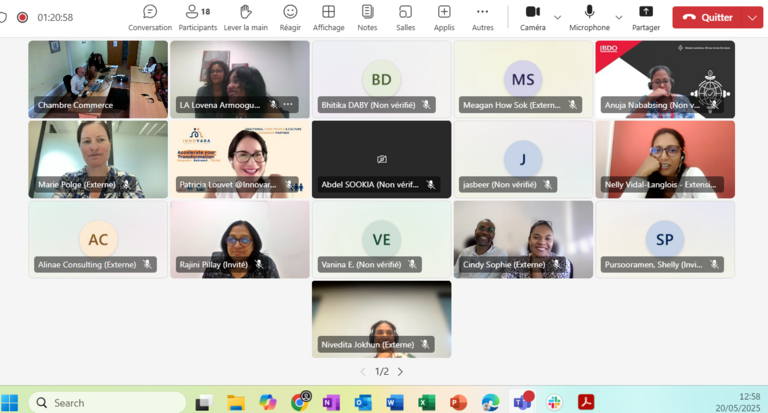The width and height of the screenshot is (768, 413).
Task: Toggle the Microphone mute
Action: point(589,17)
